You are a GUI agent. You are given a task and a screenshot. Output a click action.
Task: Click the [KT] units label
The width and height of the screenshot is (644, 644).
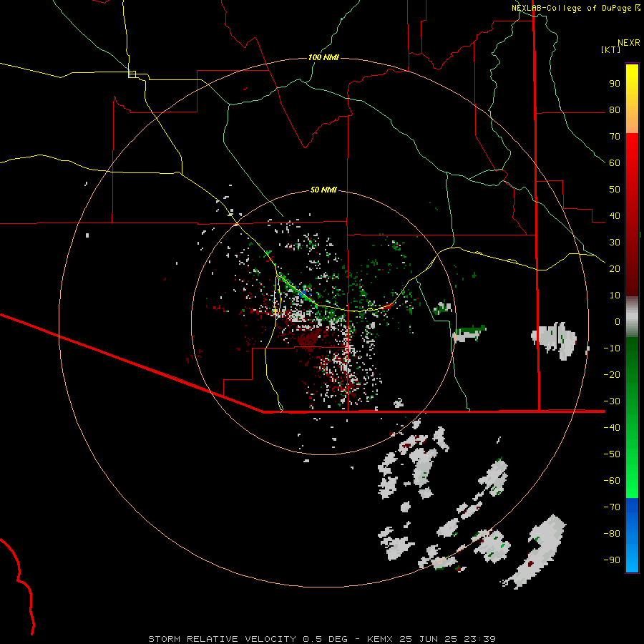610,49
